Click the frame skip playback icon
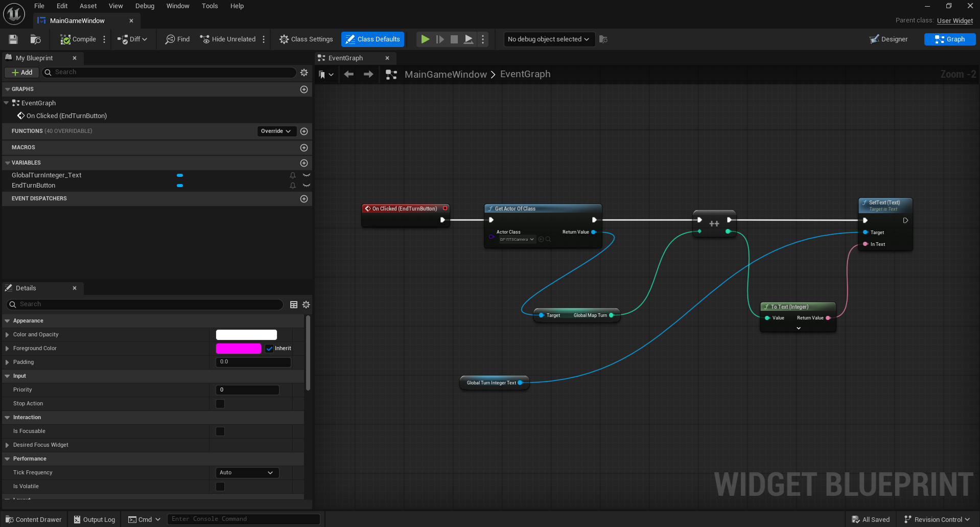 439,39
